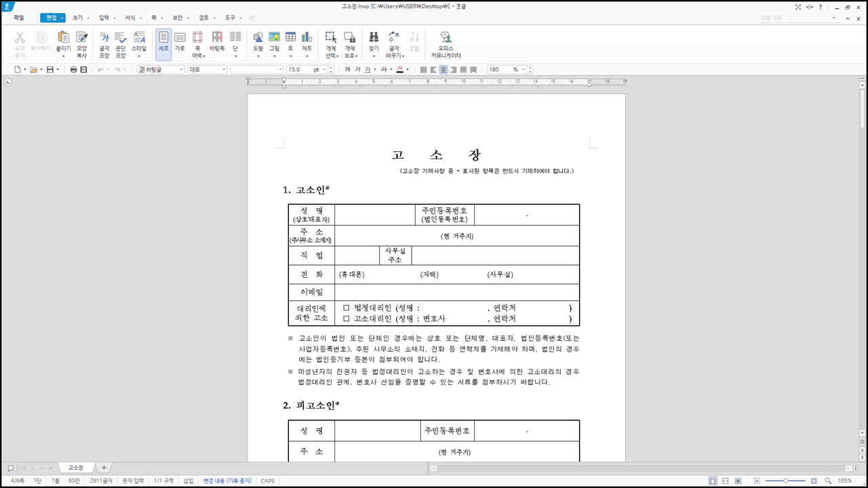Toggle left alignment button
Screen dimensions: 868x488
[433, 70]
